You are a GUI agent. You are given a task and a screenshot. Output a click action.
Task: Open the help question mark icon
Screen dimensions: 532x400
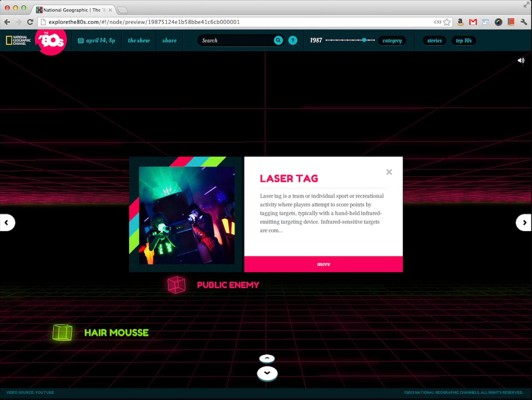click(x=293, y=40)
